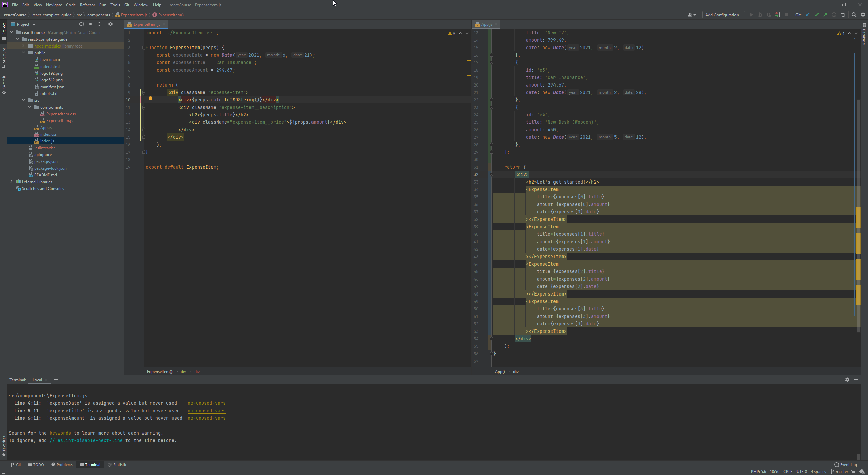Open App.js in the project tree
The width and height of the screenshot is (868, 475).
(46, 128)
